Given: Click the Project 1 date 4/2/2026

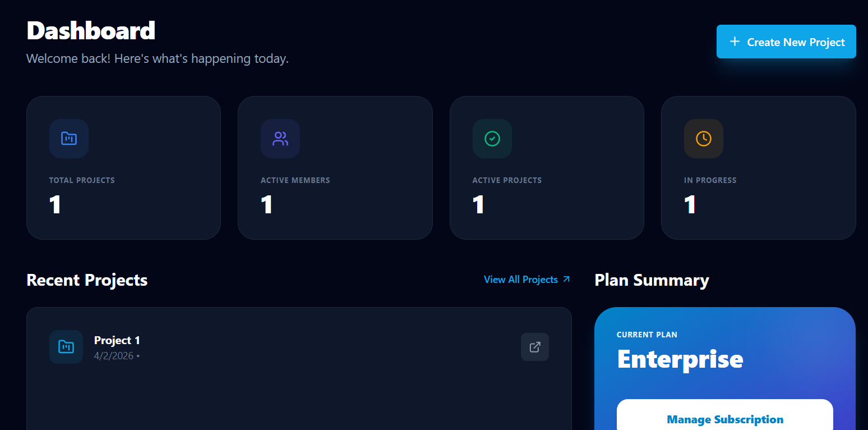Looking at the screenshot, I should tap(114, 356).
